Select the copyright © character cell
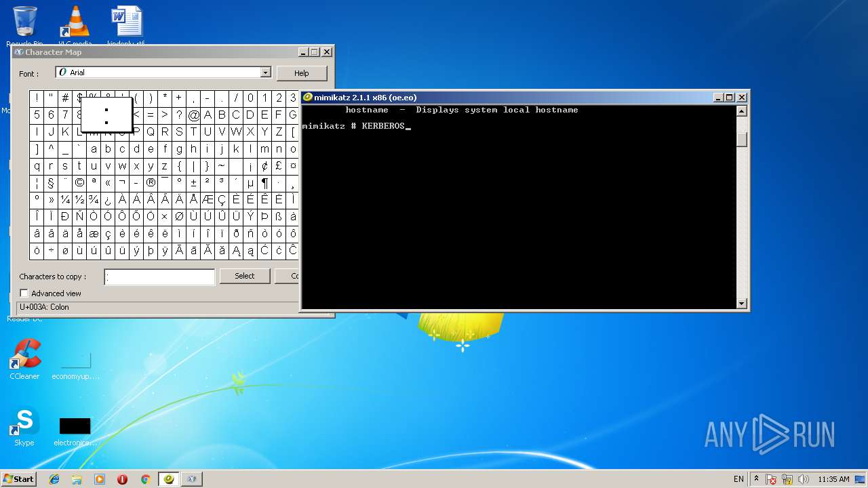The width and height of the screenshot is (868, 488). pyautogui.click(x=79, y=183)
